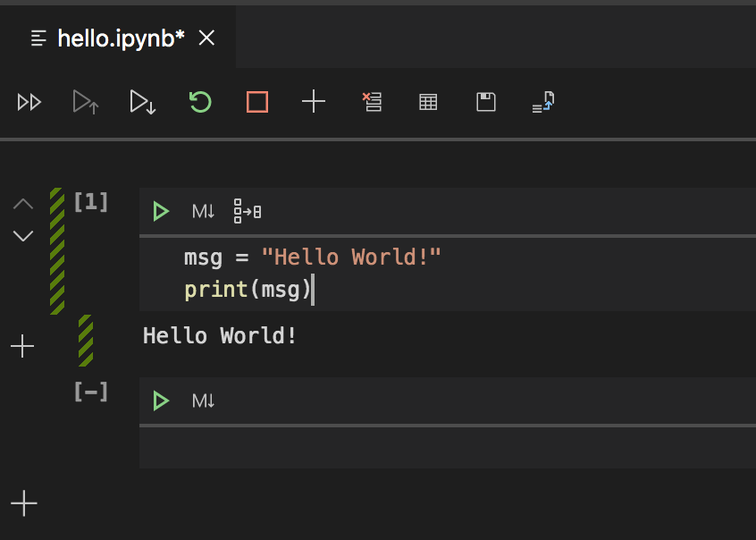Run cells above the current cell
This screenshot has height=540, width=756.
[x=86, y=102]
